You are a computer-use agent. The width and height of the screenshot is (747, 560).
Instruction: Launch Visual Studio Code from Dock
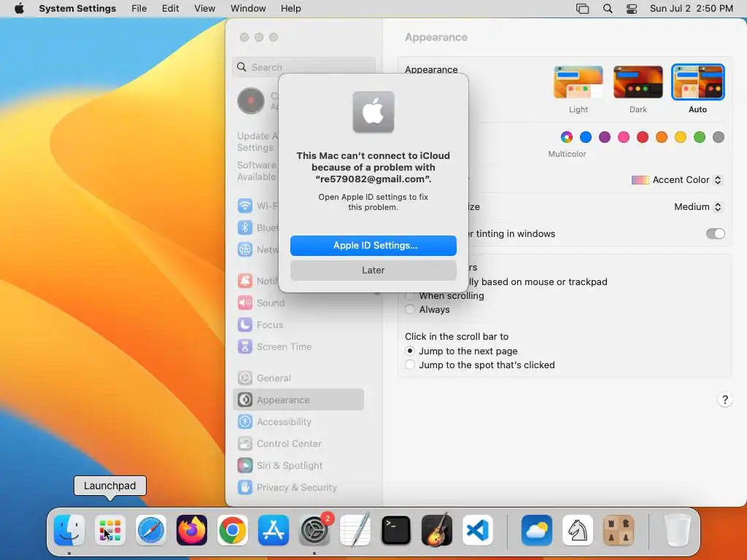click(478, 530)
